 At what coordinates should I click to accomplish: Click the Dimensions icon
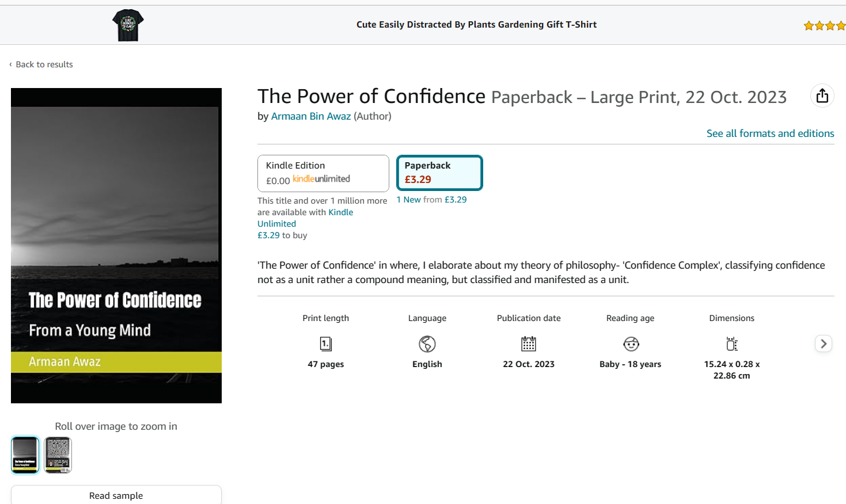click(732, 344)
